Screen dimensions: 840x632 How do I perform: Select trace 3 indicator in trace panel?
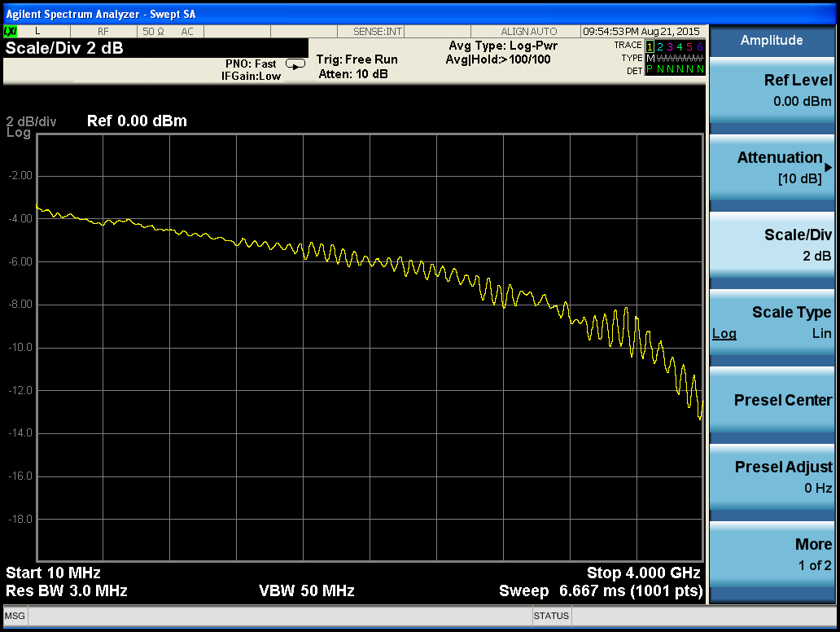pyautogui.click(x=670, y=46)
